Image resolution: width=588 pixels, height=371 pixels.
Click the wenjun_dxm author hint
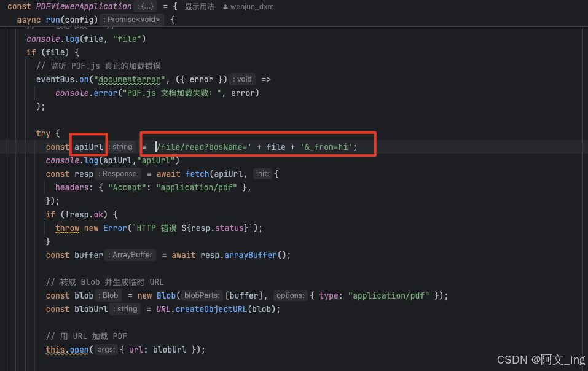pos(252,6)
